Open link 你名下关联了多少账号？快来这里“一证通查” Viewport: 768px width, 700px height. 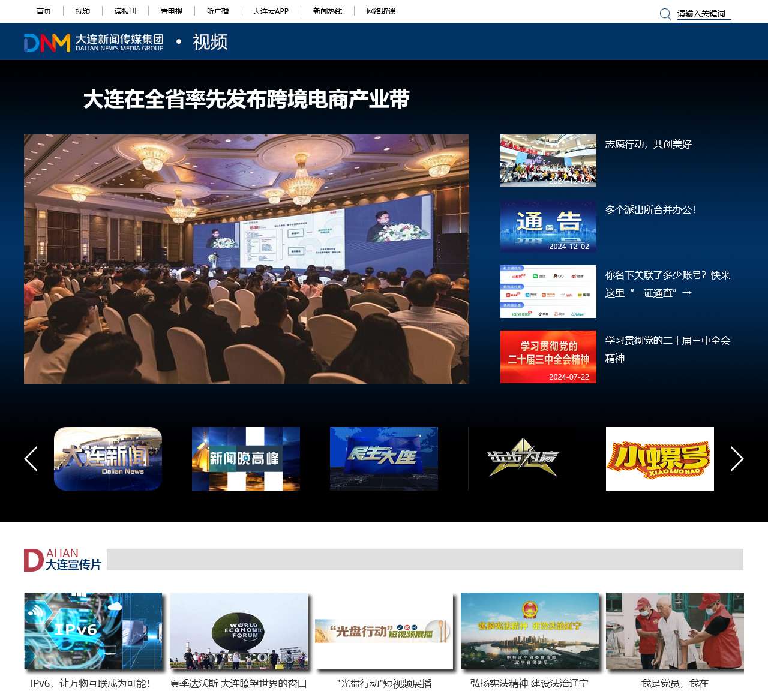point(668,284)
